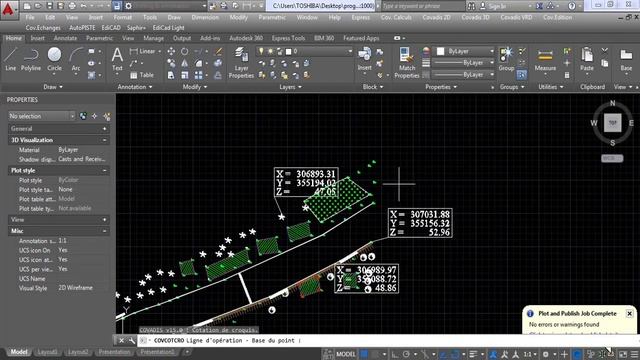Toggle grid display in status bar
The image size is (640, 360).
pyautogui.click(x=364, y=354)
